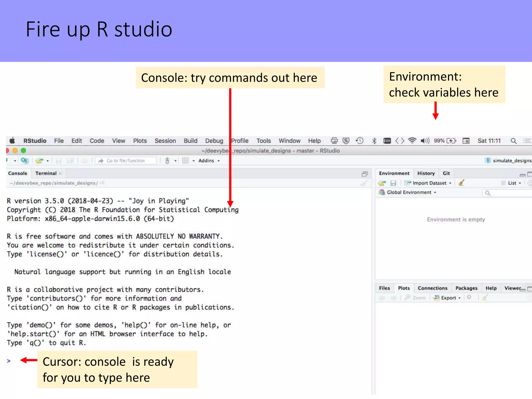
Task: Open the Time Machine menu icon
Action: click(x=360, y=141)
